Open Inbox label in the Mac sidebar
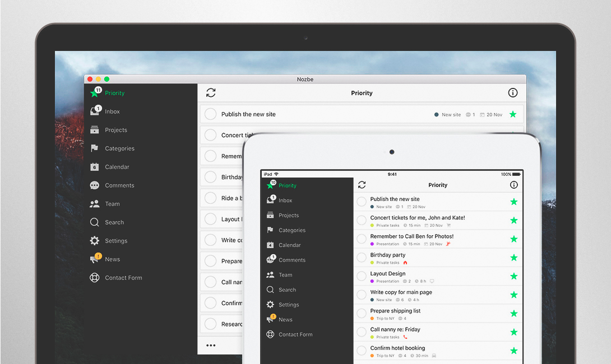This screenshot has height=364, width=611. point(112,111)
